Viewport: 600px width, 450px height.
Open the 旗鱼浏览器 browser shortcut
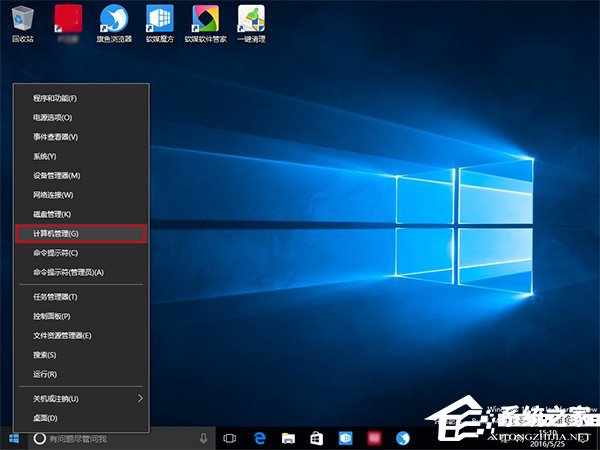(x=114, y=20)
